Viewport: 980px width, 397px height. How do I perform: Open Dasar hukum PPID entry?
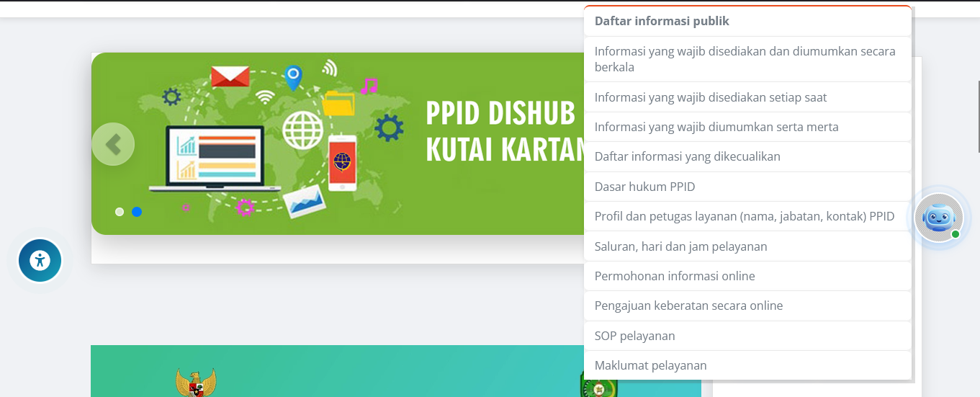[747, 187]
